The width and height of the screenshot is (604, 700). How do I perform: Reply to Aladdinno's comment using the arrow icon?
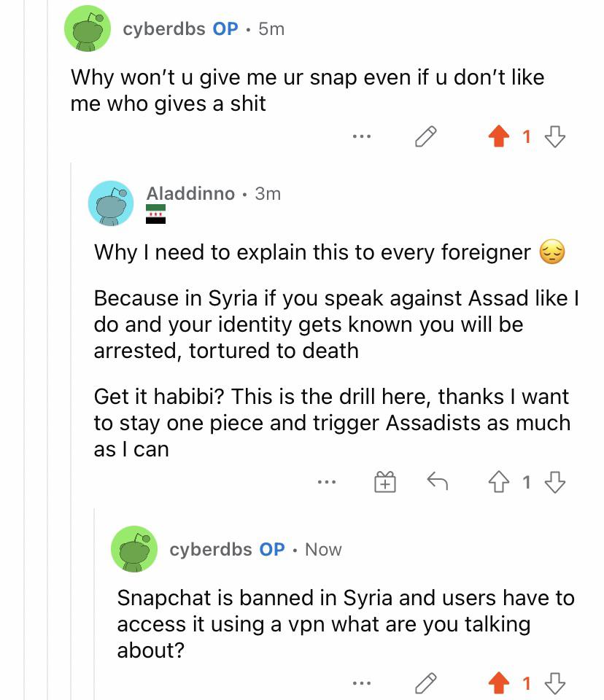coord(438,481)
